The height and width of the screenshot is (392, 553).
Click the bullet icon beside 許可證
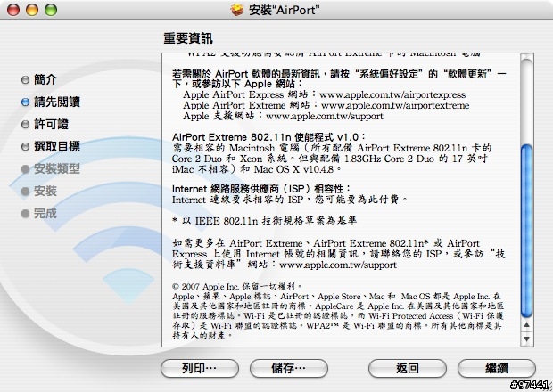point(25,125)
